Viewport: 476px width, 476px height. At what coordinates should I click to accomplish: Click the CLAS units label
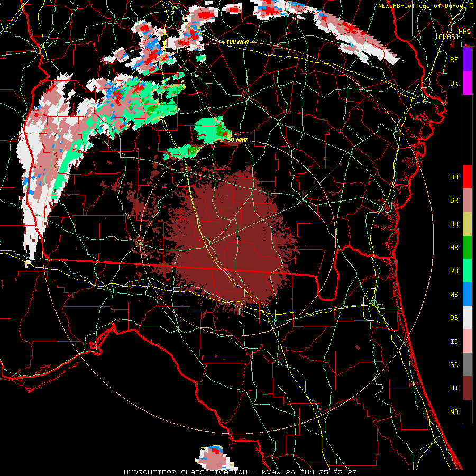pyautogui.click(x=447, y=36)
